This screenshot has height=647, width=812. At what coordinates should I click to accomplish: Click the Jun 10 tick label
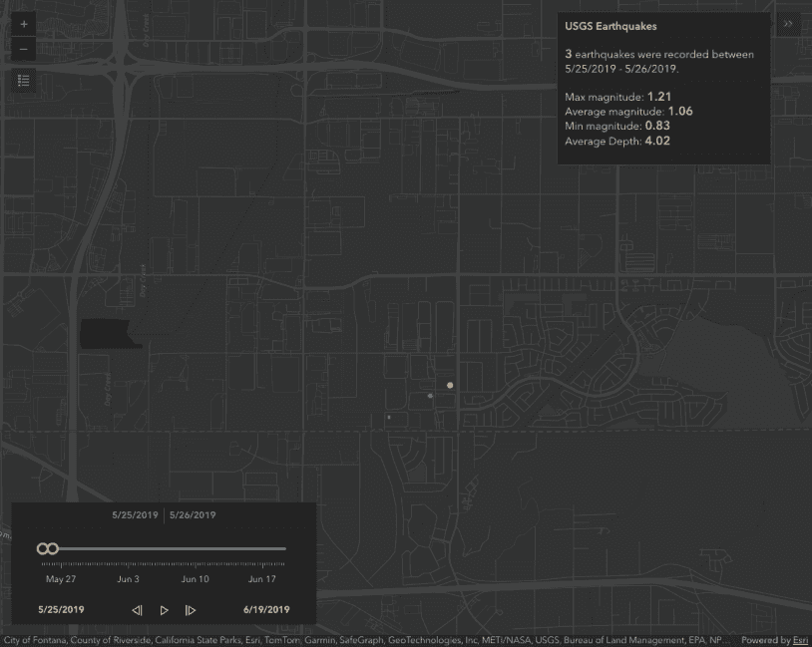pyautogui.click(x=195, y=579)
